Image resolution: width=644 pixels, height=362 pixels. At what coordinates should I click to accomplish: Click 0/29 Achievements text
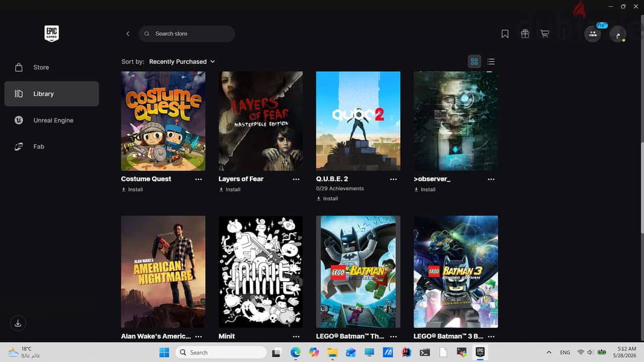340,189
